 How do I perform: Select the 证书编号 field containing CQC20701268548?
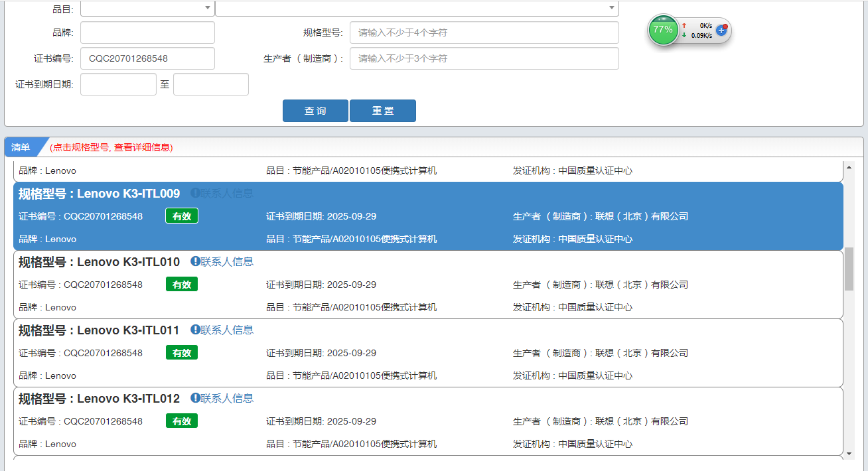(147, 58)
